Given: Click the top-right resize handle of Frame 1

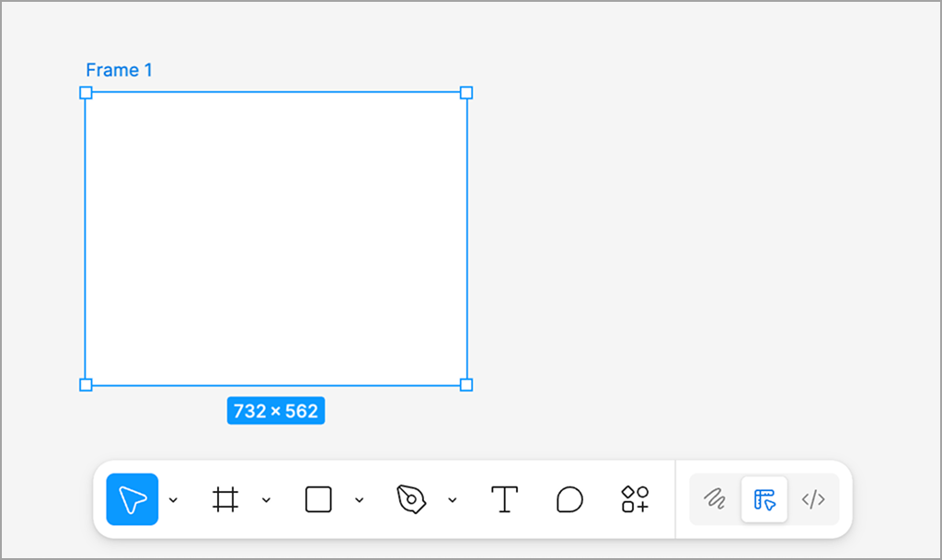Looking at the screenshot, I should [x=466, y=93].
